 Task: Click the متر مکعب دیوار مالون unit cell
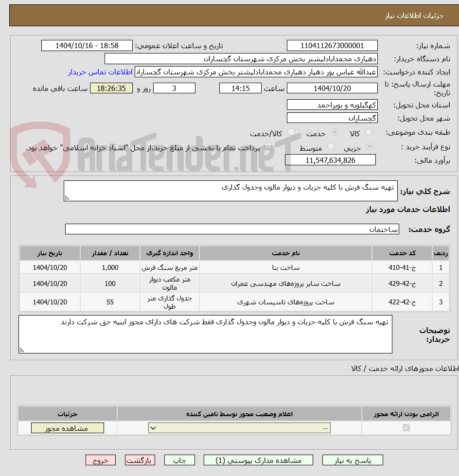pos(169,283)
